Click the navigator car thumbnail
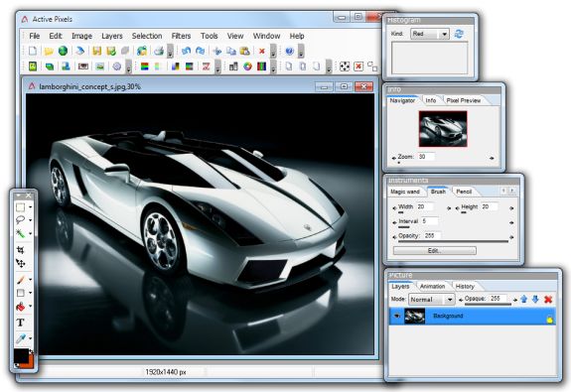Screen dimensions: 571x392 pyautogui.click(x=443, y=129)
